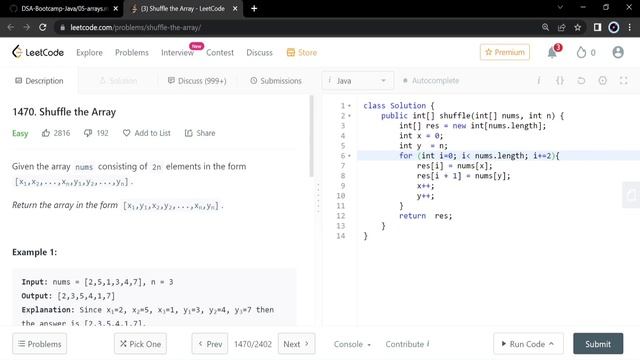This screenshot has width=640, height=360.
Task: Open the Interview menu
Action: pos(177,53)
